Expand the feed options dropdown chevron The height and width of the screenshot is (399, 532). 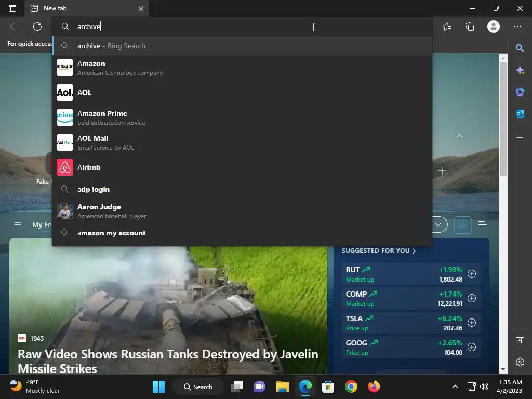(x=438, y=224)
